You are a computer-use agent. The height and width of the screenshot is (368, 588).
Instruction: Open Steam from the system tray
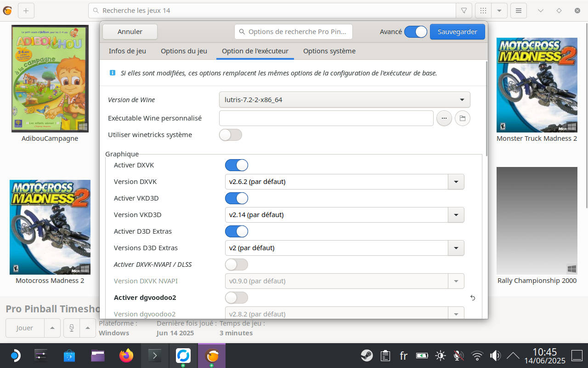pyautogui.click(x=367, y=356)
